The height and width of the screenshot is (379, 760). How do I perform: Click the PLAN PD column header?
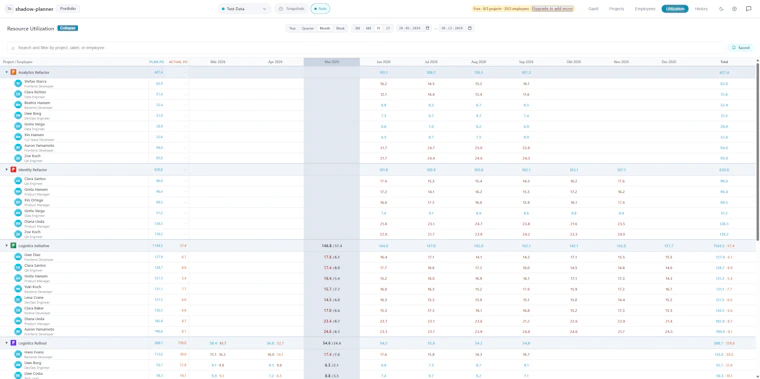(x=156, y=62)
